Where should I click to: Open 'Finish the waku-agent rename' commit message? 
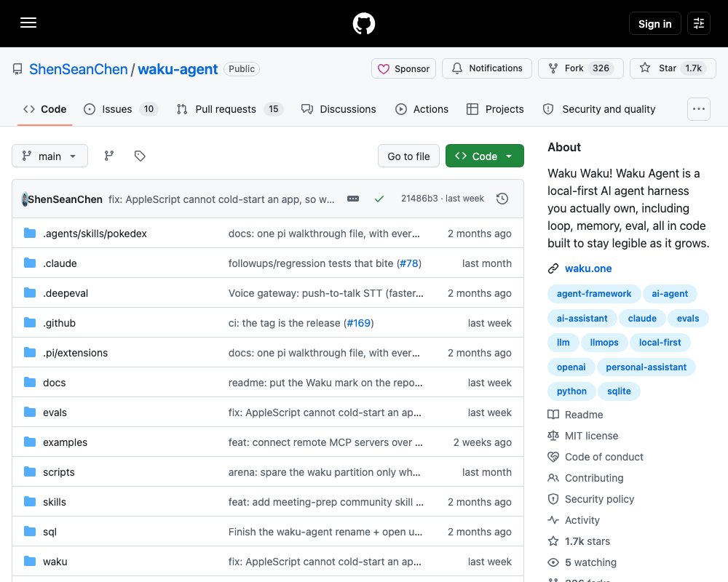(325, 532)
